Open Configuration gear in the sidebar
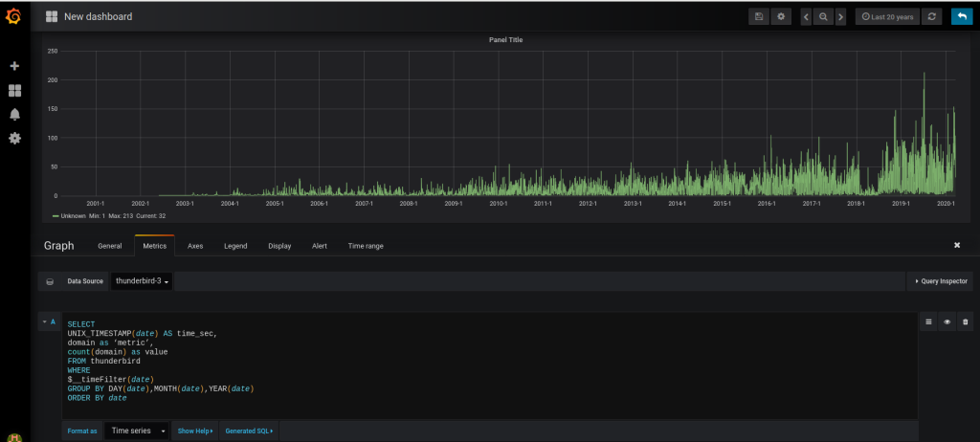 point(14,138)
